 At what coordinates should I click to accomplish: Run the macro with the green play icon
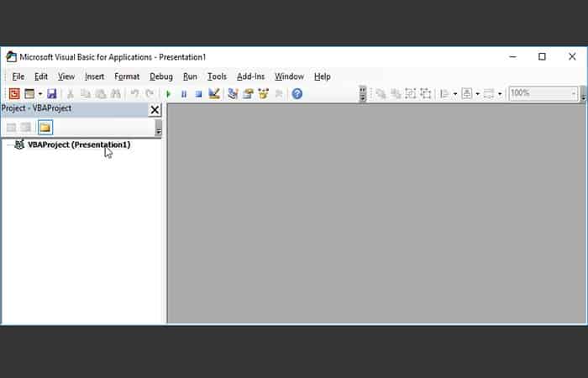point(168,94)
